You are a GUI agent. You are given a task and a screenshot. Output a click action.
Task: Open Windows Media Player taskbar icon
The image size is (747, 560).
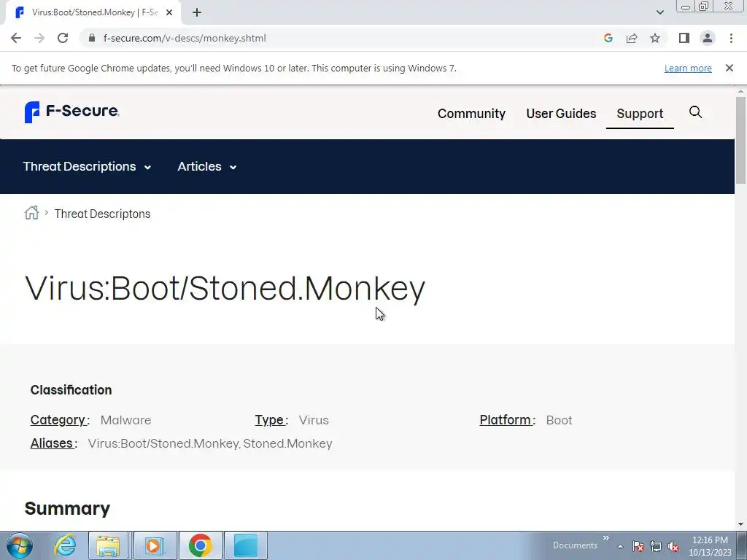155,545
